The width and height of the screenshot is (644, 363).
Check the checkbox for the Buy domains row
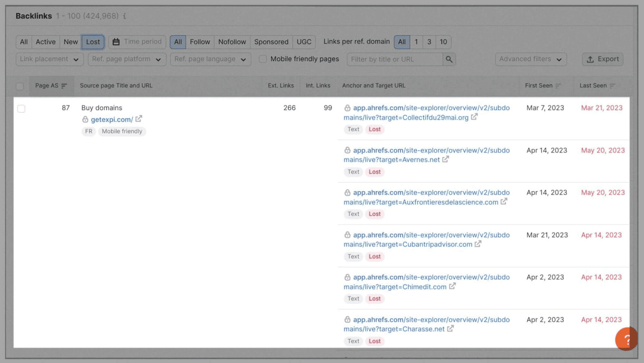21,108
